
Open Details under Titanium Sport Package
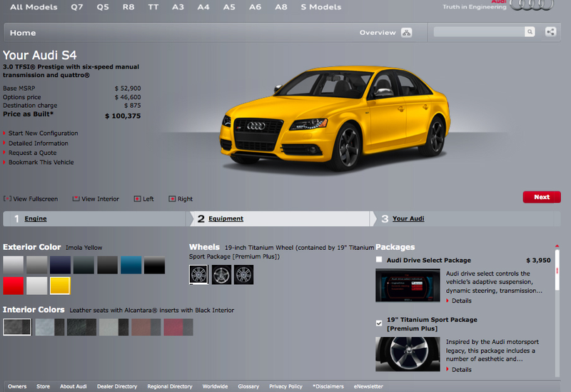click(461, 369)
